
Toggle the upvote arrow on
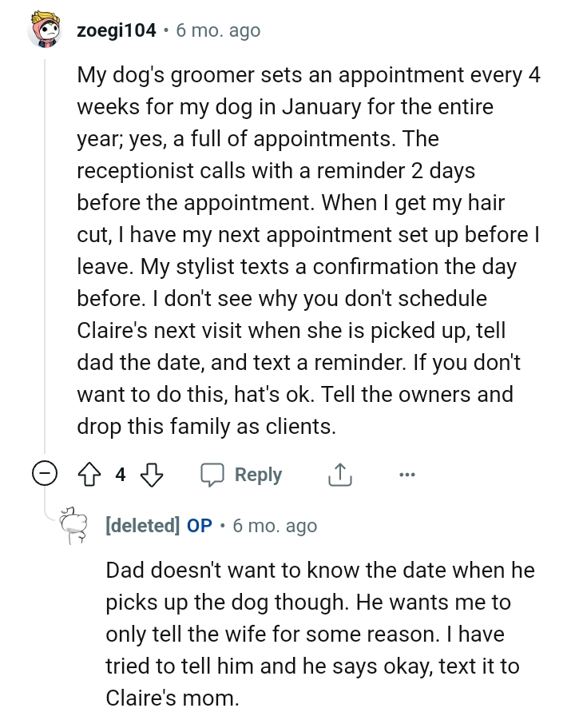[x=91, y=474]
